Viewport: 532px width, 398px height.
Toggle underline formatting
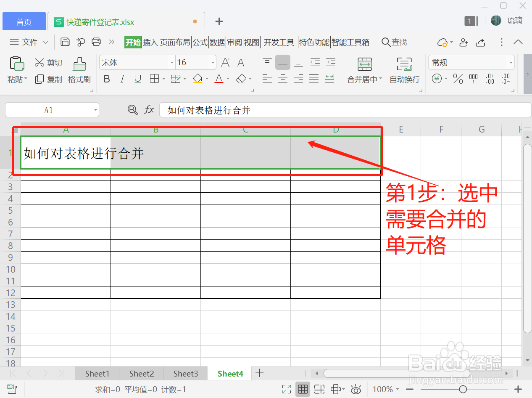click(x=137, y=79)
